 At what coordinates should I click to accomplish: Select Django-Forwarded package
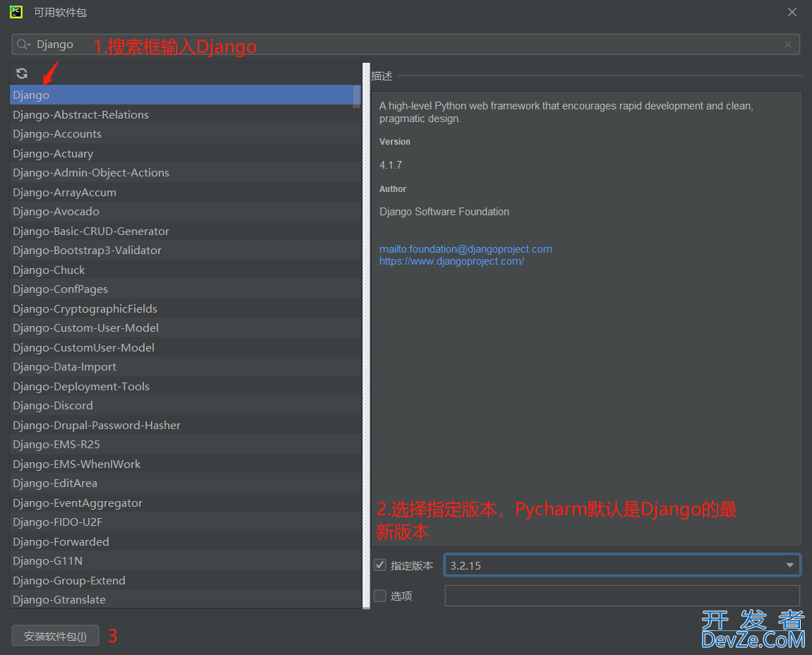pyautogui.click(x=185, y=542)
